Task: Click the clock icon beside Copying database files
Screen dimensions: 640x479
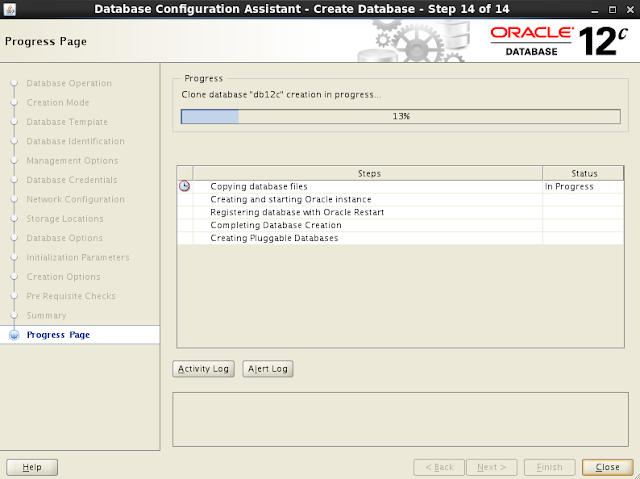Action: [x=184, y=186]
